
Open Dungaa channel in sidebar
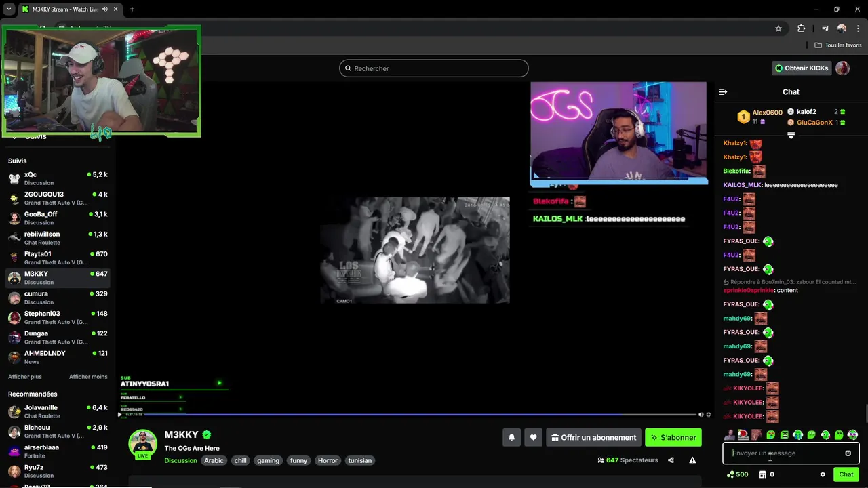point(58,338)
